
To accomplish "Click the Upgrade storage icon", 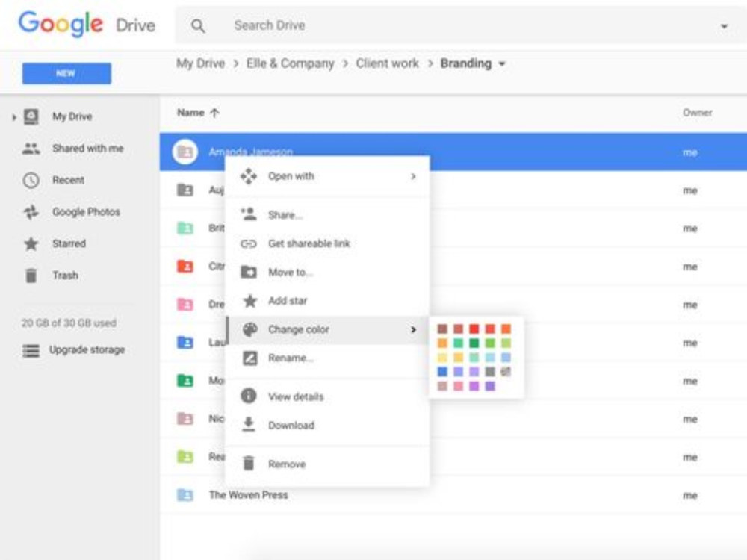I will (31, 350).
